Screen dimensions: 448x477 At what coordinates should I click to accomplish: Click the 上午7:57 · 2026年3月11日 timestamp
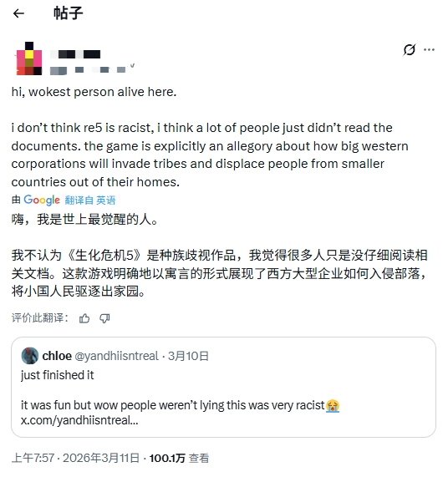click(75, 458)
